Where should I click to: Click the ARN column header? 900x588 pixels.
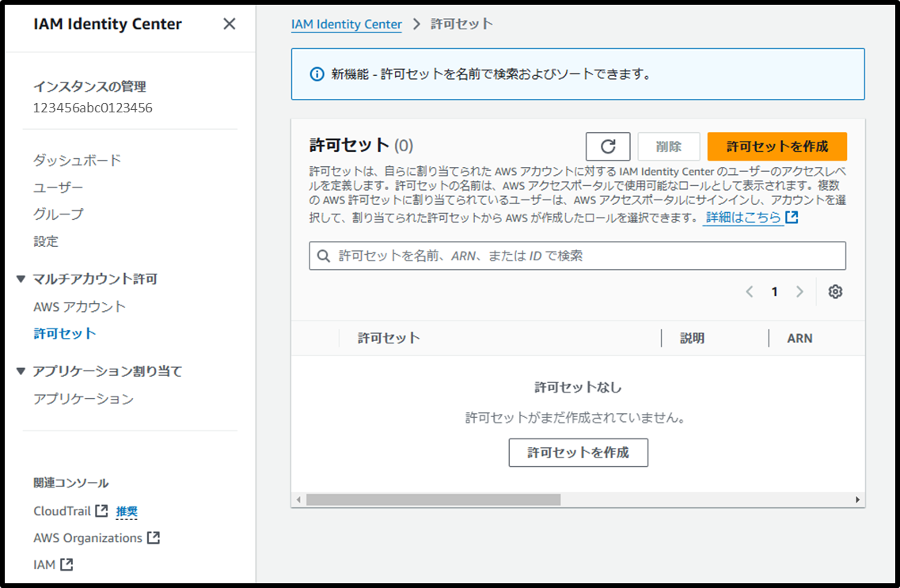[x=799, y=339]
